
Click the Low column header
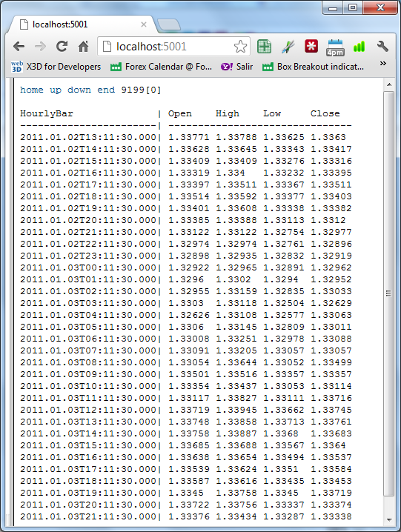(272, 113)
